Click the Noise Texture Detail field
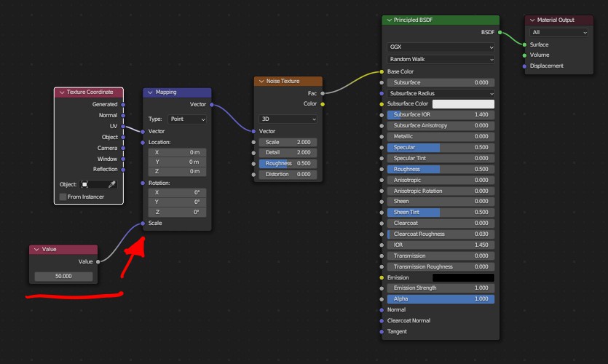This screenshot has height=364, width=608. click(288, 153)
